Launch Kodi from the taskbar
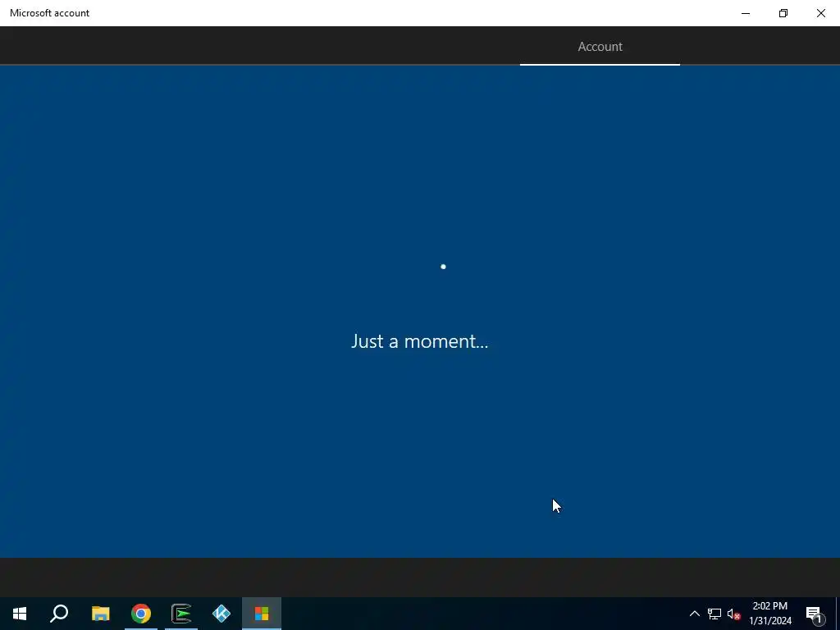 pos(221,614)
